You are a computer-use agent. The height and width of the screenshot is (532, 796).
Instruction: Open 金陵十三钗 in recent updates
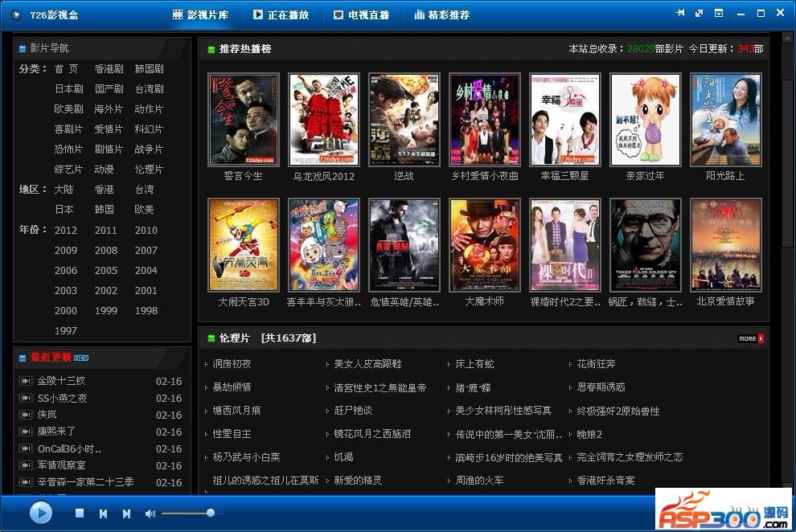(x=61, y=381)
